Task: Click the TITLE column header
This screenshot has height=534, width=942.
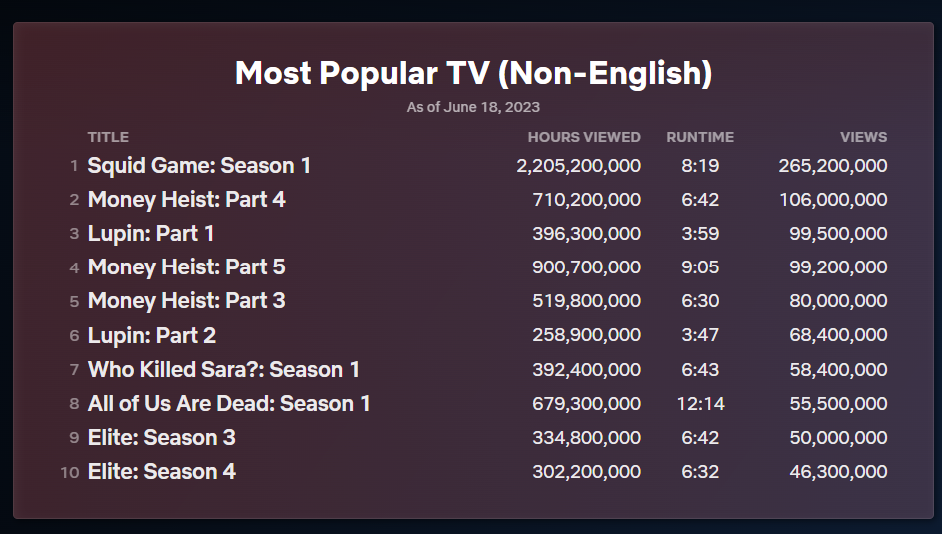Action: pyautogui.click(x=108, y=137)
